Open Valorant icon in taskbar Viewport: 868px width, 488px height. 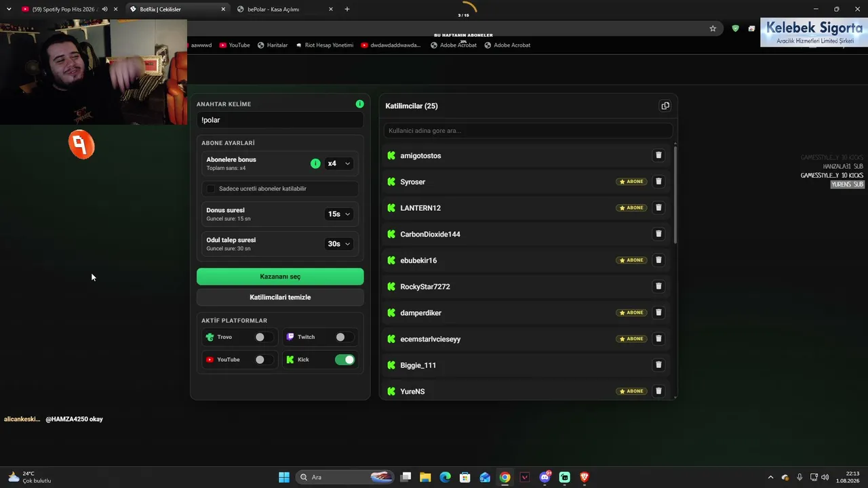point(525,477)
